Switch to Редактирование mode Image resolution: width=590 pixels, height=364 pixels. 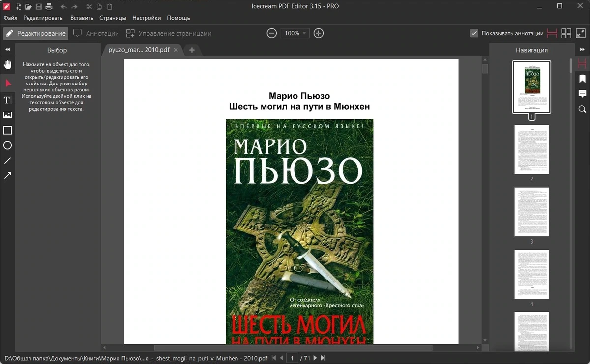(36, 33)
